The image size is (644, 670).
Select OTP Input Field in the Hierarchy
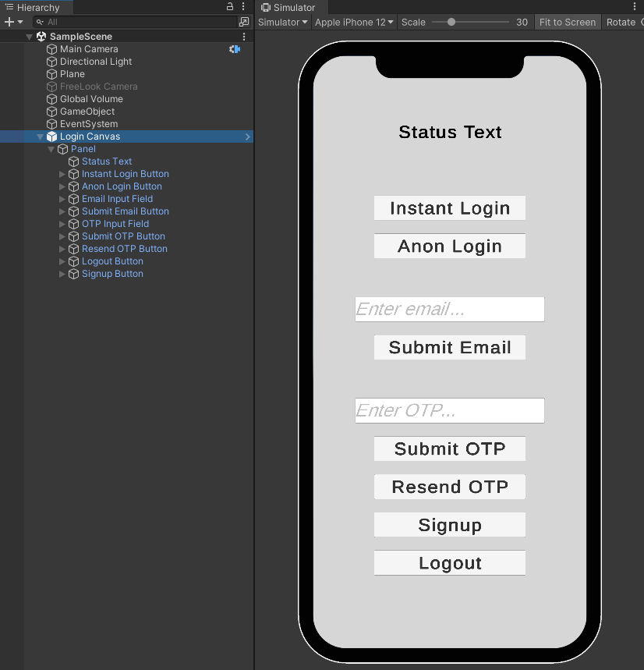click(x=115, y=224)
